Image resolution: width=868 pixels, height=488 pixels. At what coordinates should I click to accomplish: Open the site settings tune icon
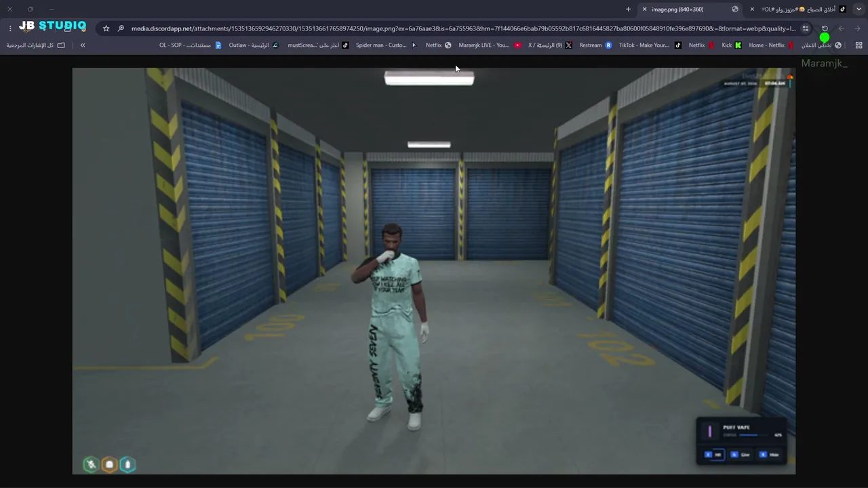pyautogui.click(x=806, y=28)
